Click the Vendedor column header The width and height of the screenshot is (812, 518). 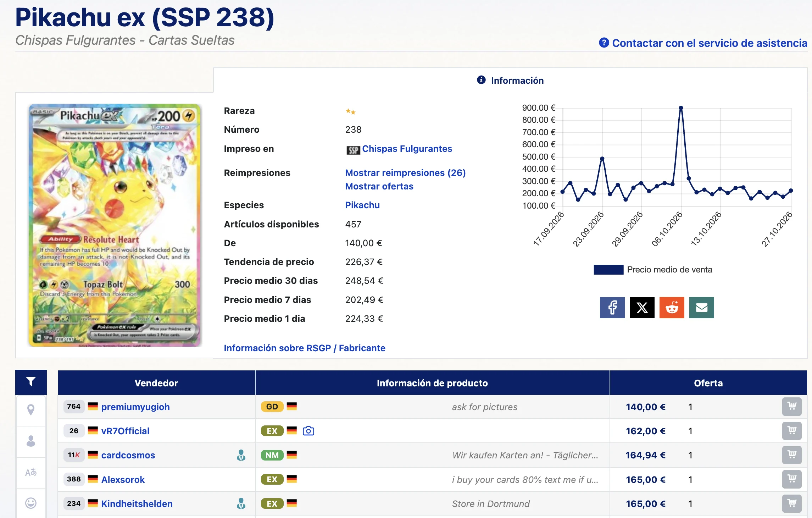pos(156,383)
